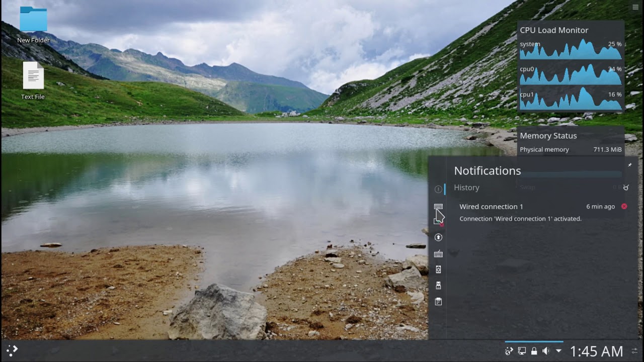Collapse the hidden tray icons arrow
Image resolution: width=644 pixels, height=362 pixels.
point(558,351)
